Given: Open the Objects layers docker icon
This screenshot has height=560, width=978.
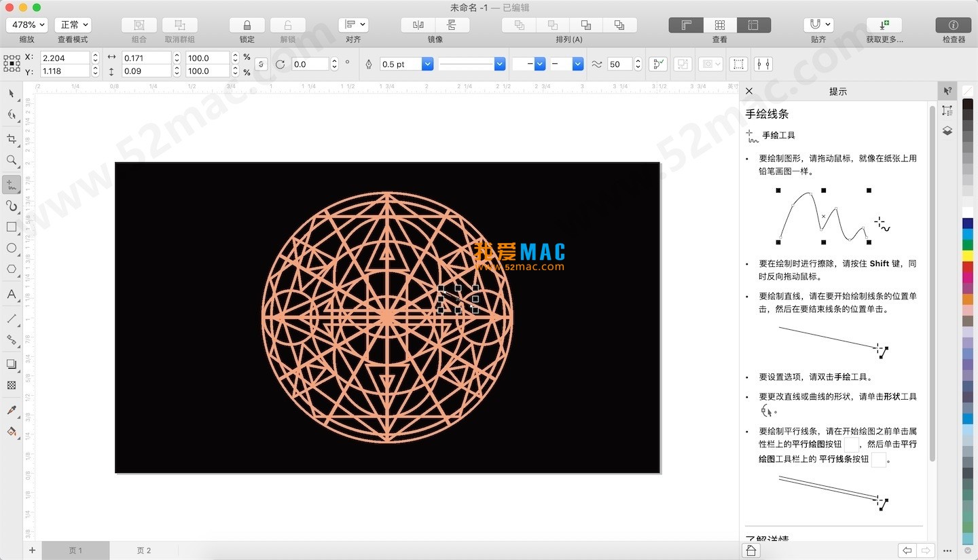Looking at the screenshot, I should click(x=947, y=130).
